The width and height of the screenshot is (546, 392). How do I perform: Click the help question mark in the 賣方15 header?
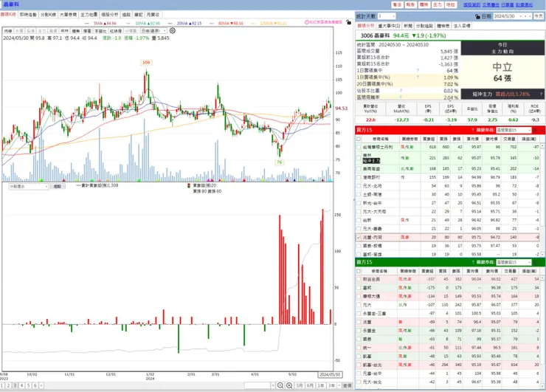[472, 262]
